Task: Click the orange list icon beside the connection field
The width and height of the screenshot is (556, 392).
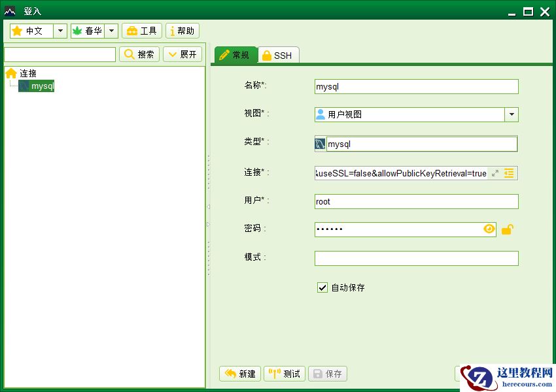Action: pyautogui.click(x=510, y=173)
